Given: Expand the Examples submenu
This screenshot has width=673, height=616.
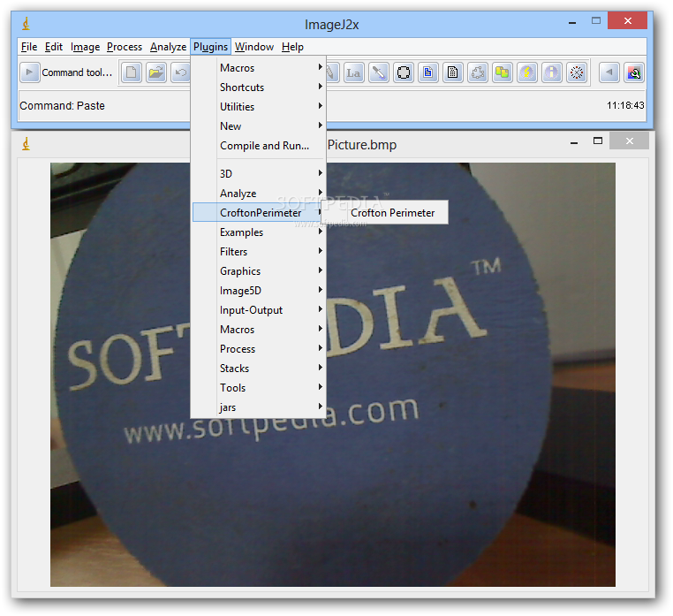Looking at the screenshot, I should pyautogui.click(x=259, y=232).
